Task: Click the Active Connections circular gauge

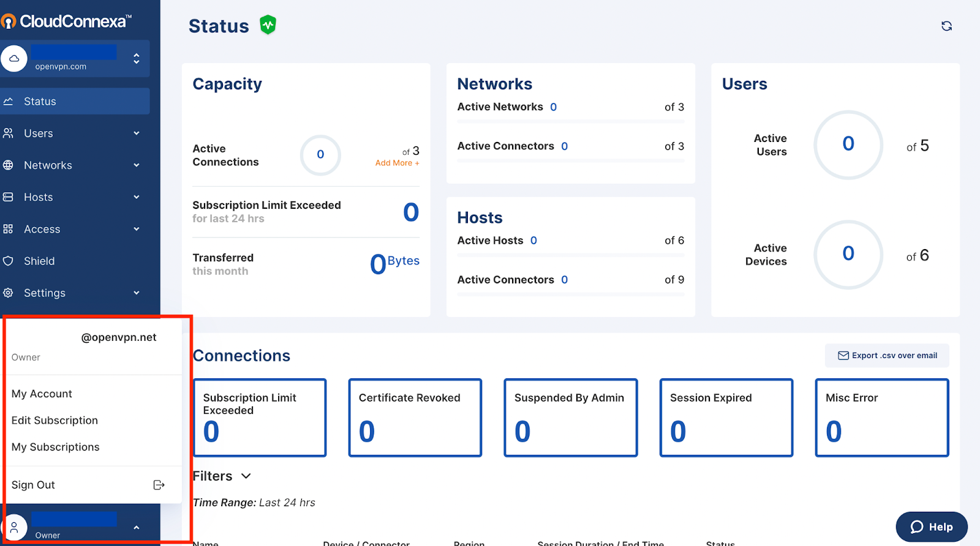Action: click(320, 155)
